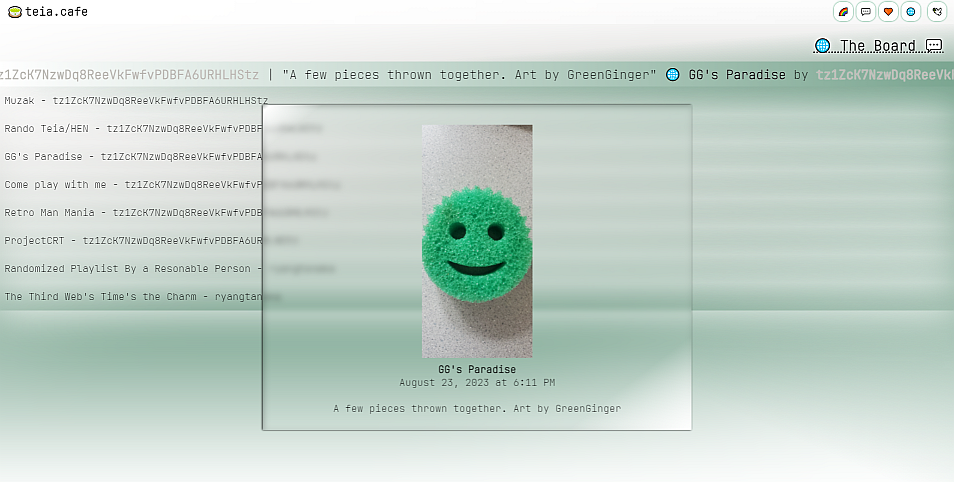Click the globe icon in the scrolling ticker
The height and width of the screenshot is (482, 954).
[x=672, y=74]
